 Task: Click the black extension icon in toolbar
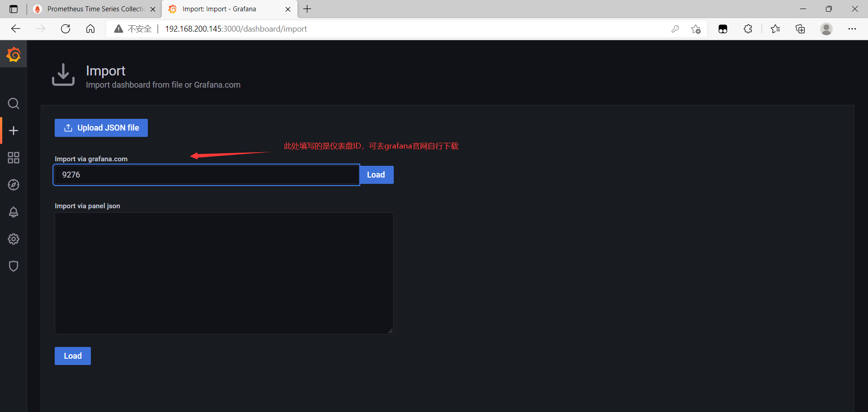point(723,29)
